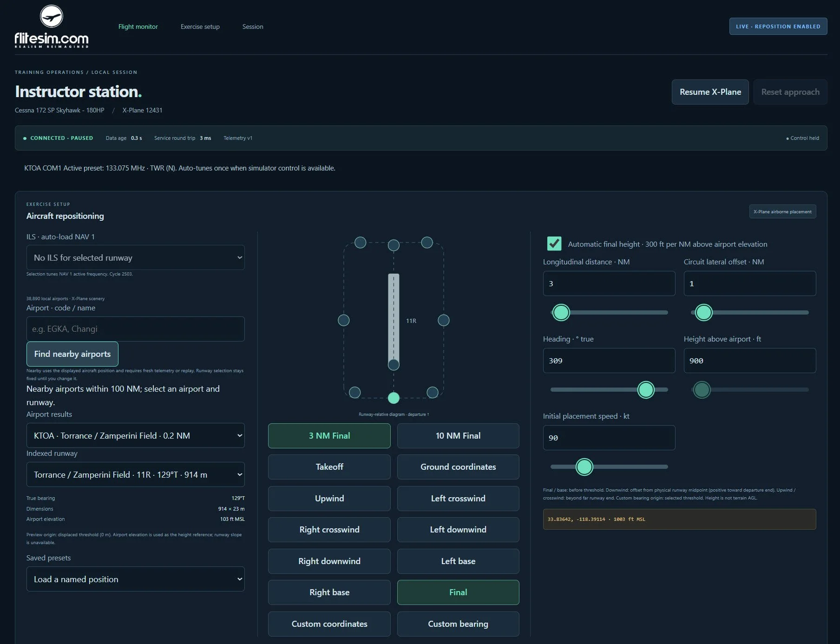Open the ILS auto-load NAV 1 dropdown
840x644 pixels.
(x=136, y=257)
